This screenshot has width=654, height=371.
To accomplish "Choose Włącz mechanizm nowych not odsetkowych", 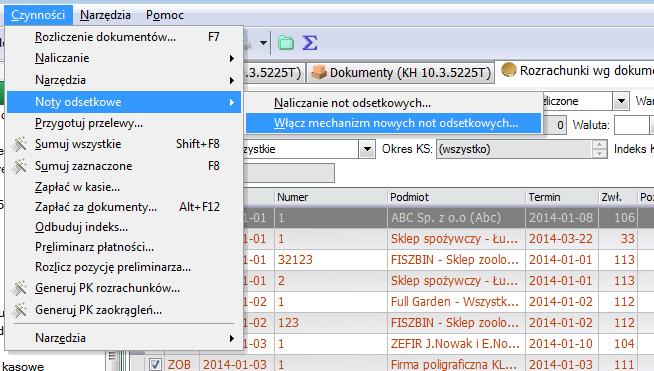I will [393, 123].
